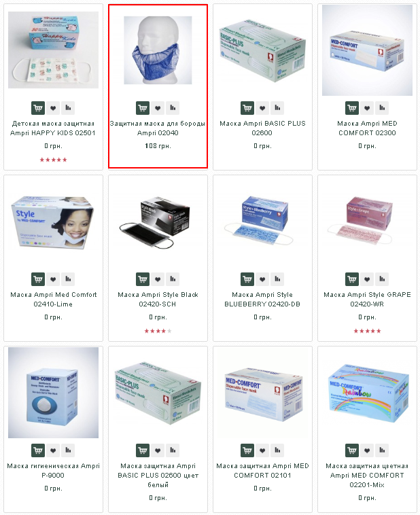Add Ampri HAPPY KIDS 02501 mask to cart
Image resolution: width=420 pixels, height=515 pixels.
click(x=38, y=108)
